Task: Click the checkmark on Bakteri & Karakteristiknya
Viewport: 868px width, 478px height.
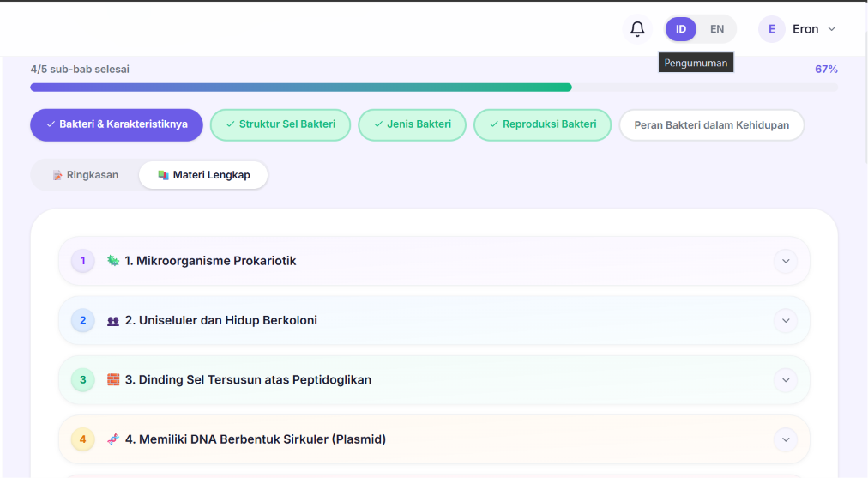Action: point(51,124)
